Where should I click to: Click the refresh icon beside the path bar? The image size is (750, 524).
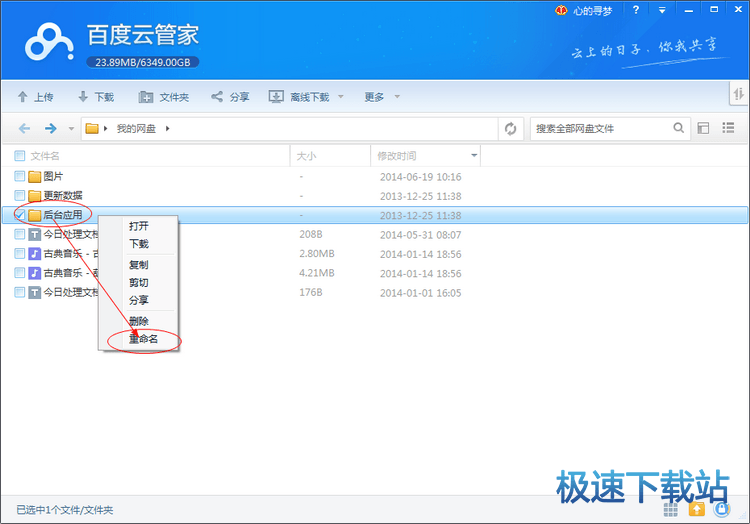point(511,128)
